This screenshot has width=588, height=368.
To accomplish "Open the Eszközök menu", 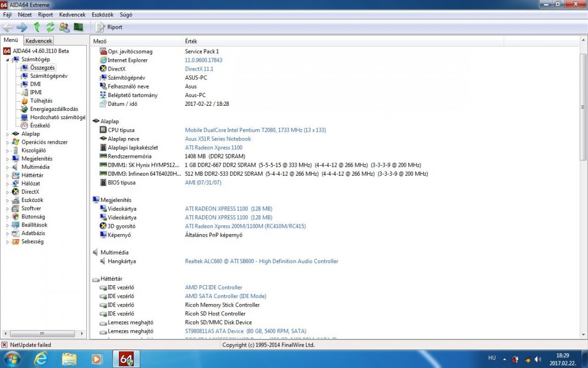I will point(103,15).
